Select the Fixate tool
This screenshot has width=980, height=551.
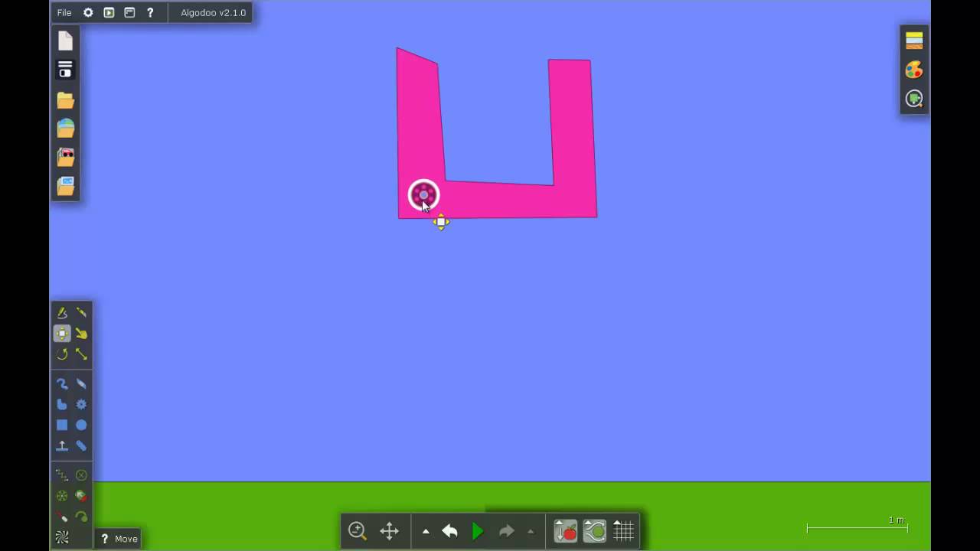click(81, 475)
